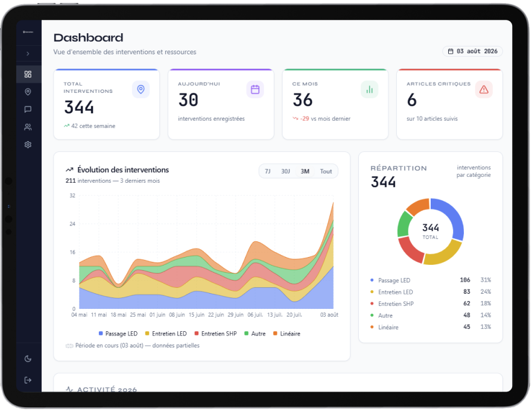Expand the sidebar with the chevron arrow
The width and height of the screenshot is (532, 412).
28,54
